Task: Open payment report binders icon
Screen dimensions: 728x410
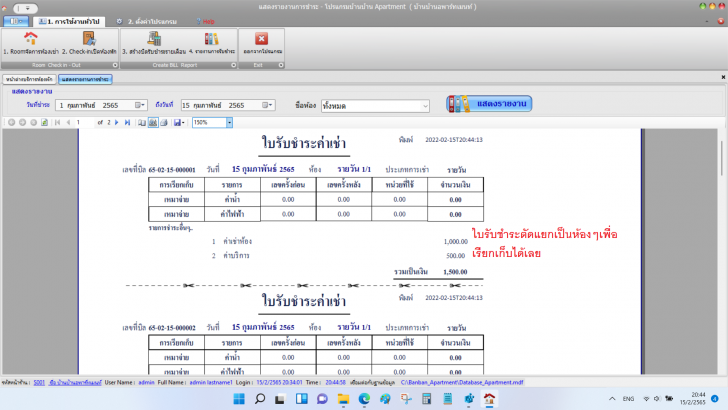Action: (x=211, y=39)
